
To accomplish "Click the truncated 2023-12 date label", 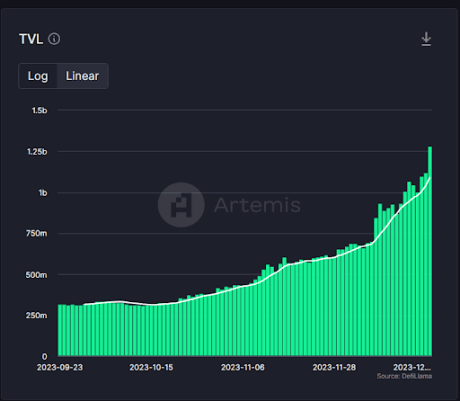I will pyautogui.click(x=412, y=367).
